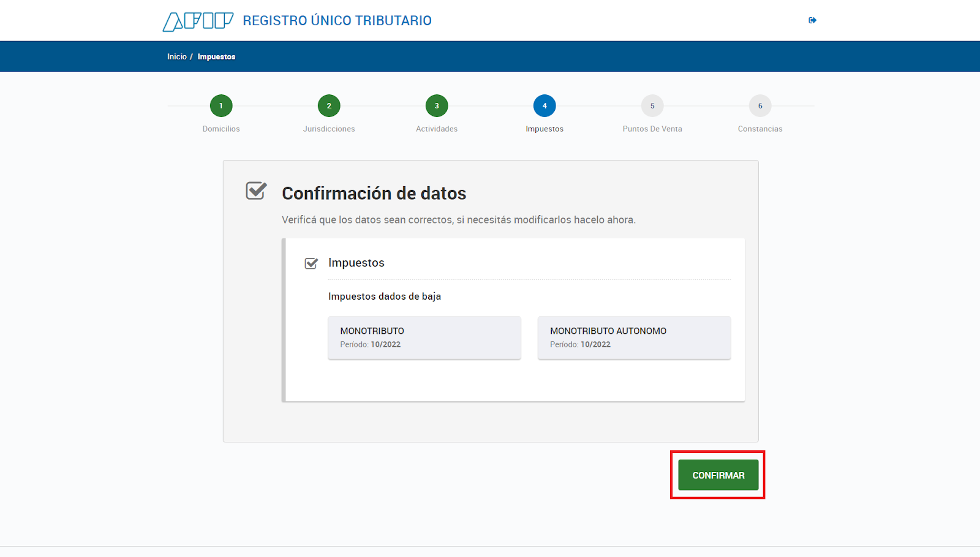The height and width of the screenshot is (557, 980).
Task: Click the Impuestos section heading in the white card
Action: point(356,263)
